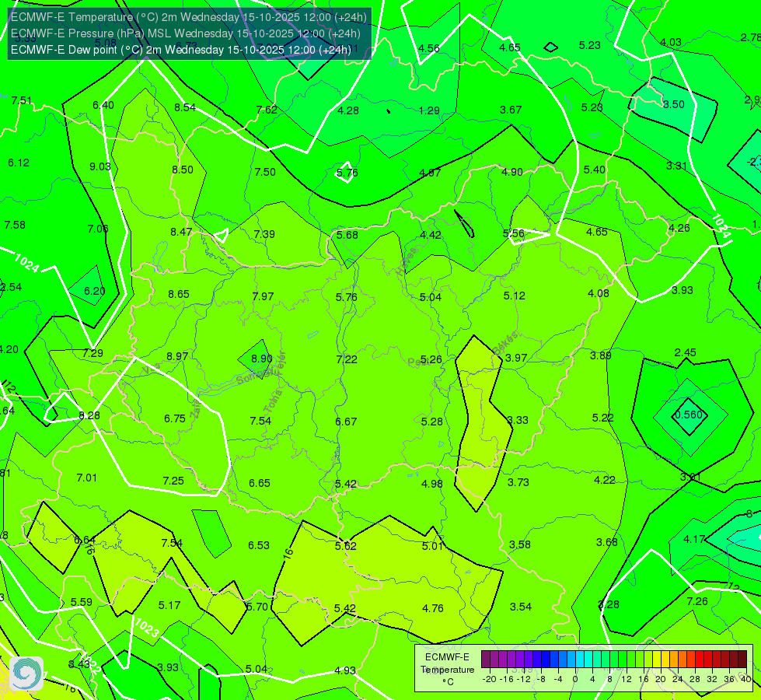
Task: Click the dew point value 5.17
Action: tap(169, 605)
